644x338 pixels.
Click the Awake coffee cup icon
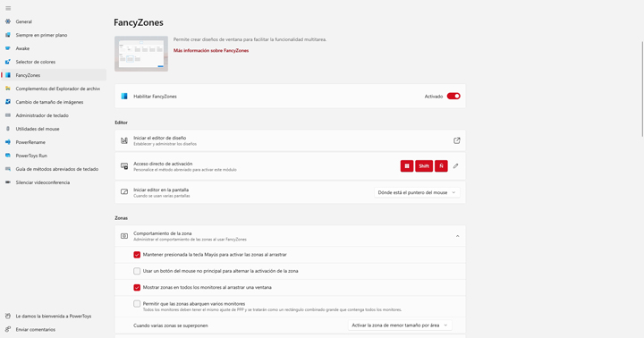pyautogui.click(x=8, y=48)
